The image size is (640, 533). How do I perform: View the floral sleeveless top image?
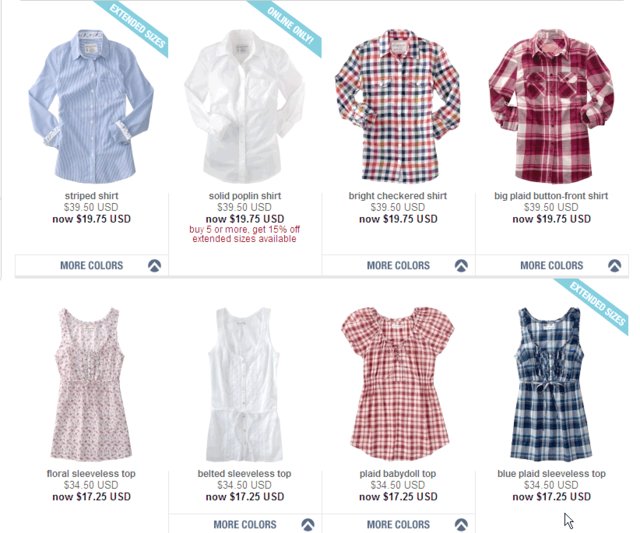[x=91, y=384]
